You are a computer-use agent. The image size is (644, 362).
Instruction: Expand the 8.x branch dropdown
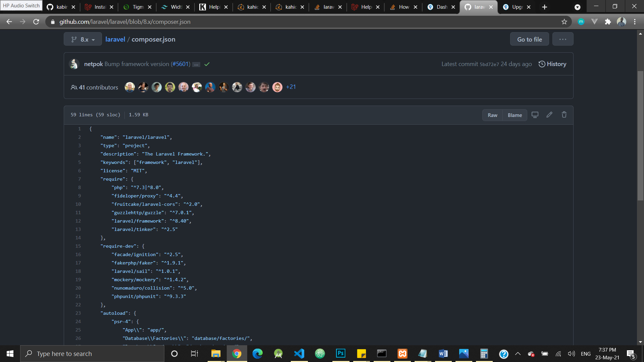pyautogui.click(x=83, y=40)
